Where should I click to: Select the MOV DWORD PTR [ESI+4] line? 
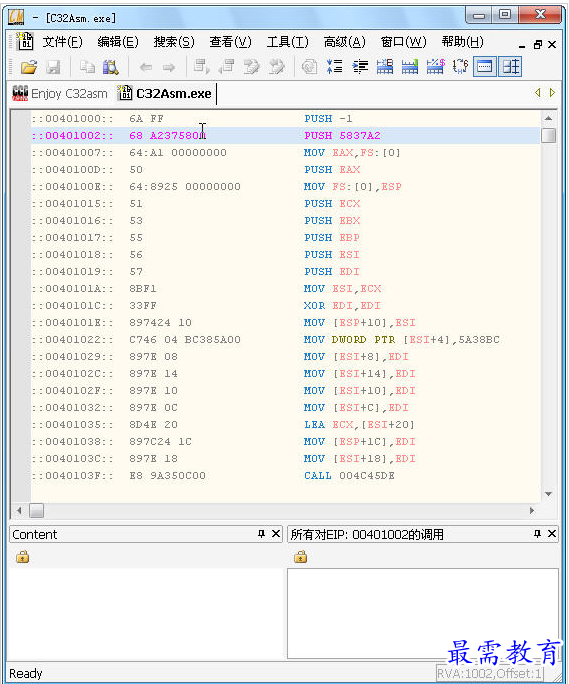tap(285, 340)
